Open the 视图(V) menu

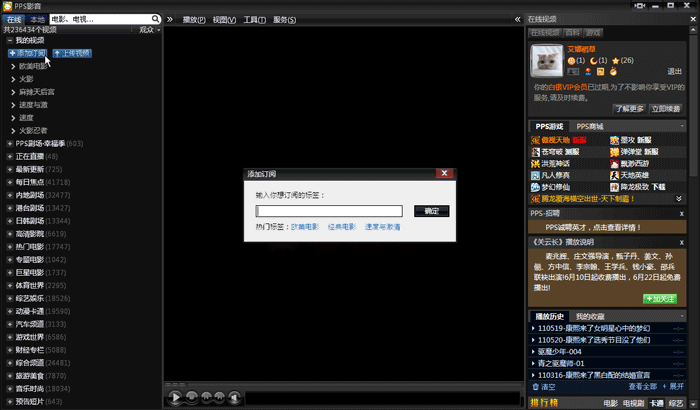224,20
